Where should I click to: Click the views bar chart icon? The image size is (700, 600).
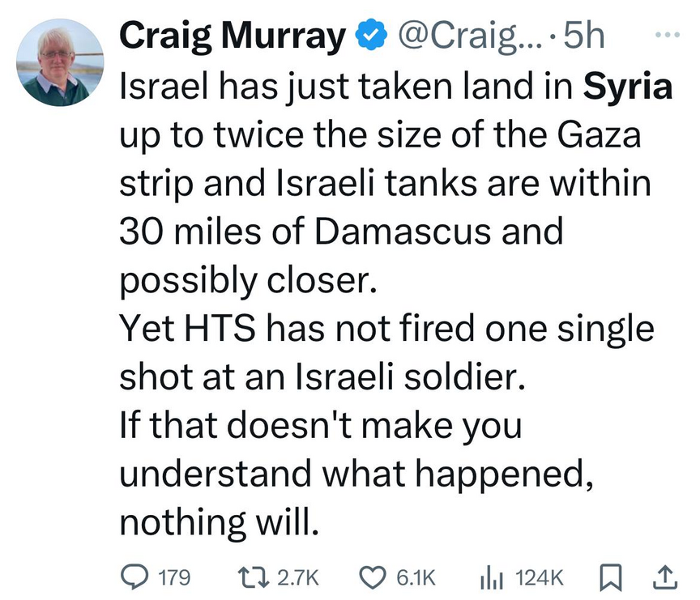pyautogui.click(x=494, y=577)
